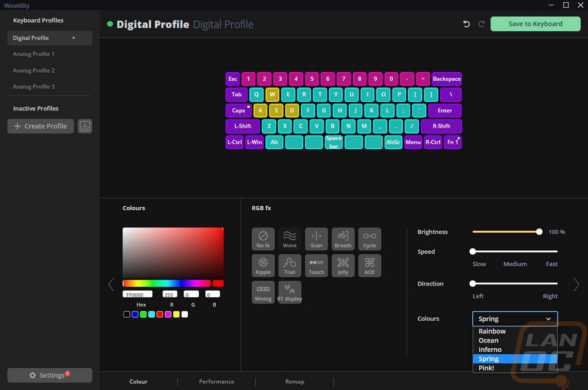
Task: Select the No fx RGB effect
Action: (x=263, y=238)
